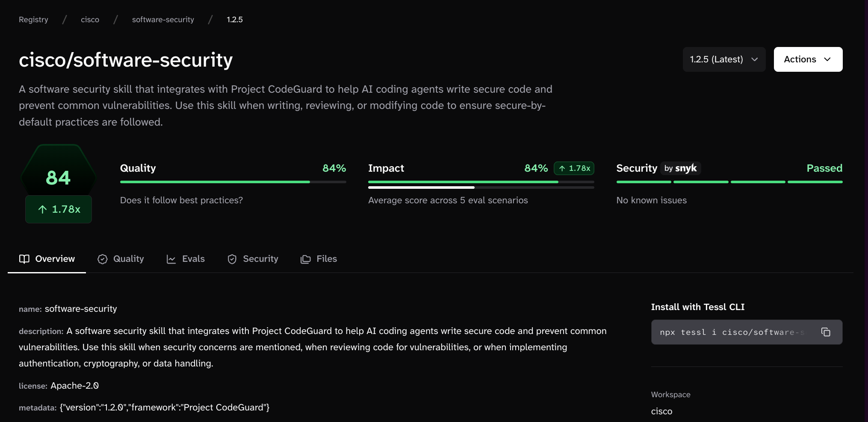Click the Quality 84% progress bar
Image resolution: width=868 pixels, height=422 pixels.
click(x=233, y=182)
